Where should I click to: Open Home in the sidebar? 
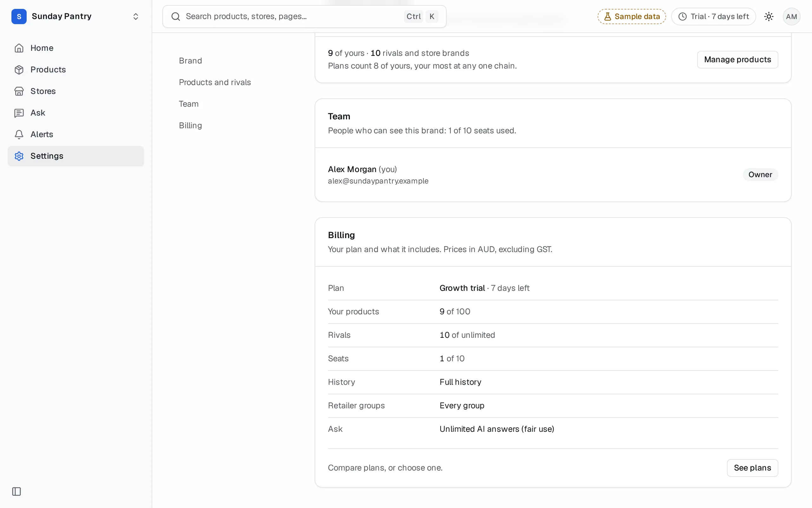[x=76, y=48]
